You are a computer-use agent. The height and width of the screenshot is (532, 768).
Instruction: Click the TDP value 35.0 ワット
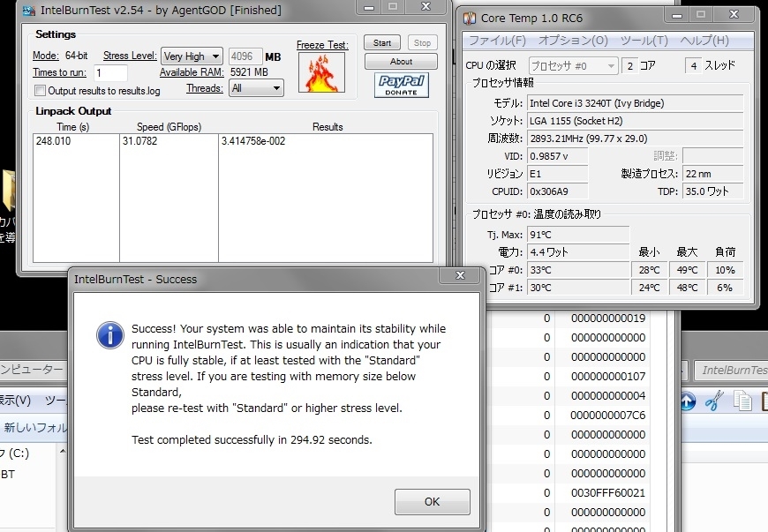pyautogui.click(x=713, y=191)
